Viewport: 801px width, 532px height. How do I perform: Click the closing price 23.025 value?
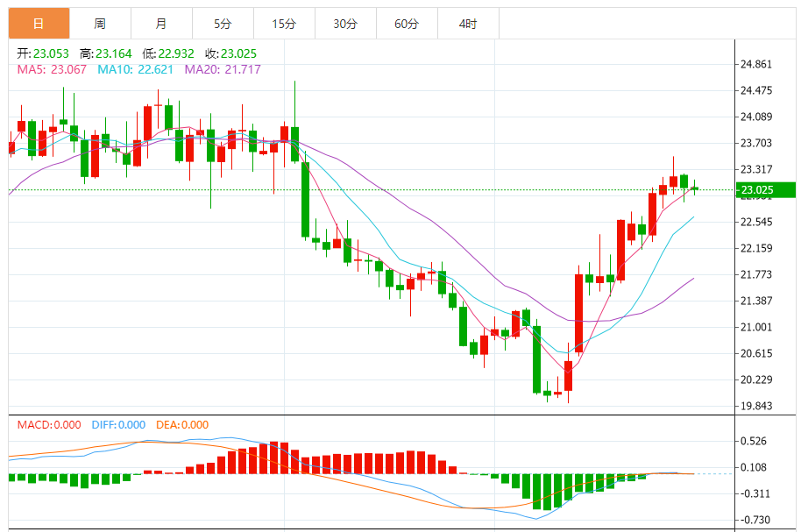coord(238,53)
